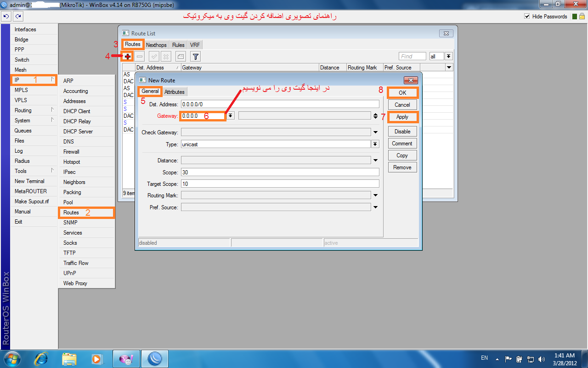This screenshot has width=588, height=368.
Task: Open the column selector dropdown in Route List header
Action: (x=449, y=68)
